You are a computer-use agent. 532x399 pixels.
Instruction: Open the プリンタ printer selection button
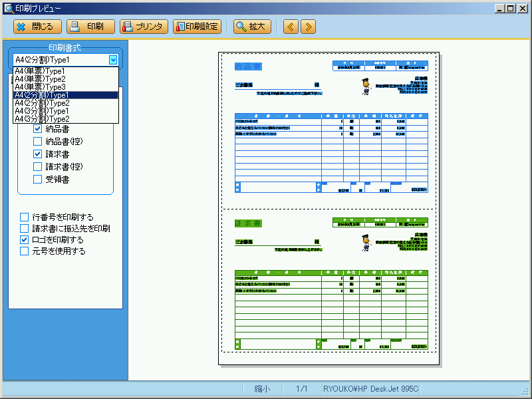click(x=144, y=27)
